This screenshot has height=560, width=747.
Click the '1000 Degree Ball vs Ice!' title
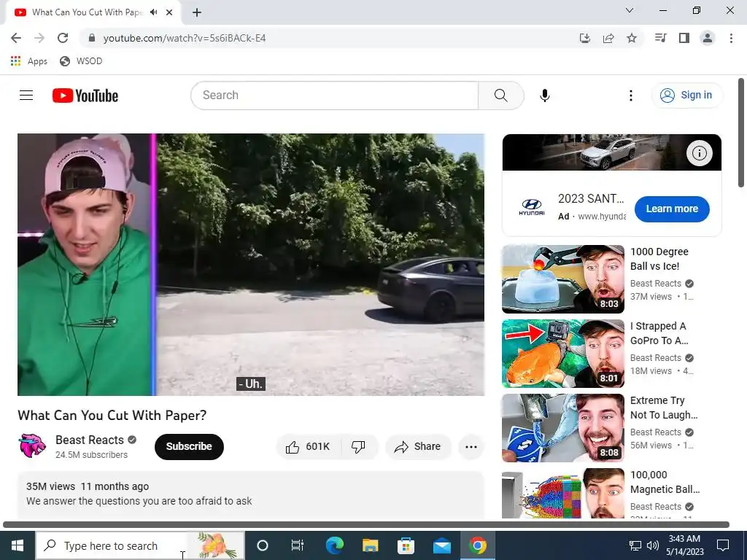659,259
